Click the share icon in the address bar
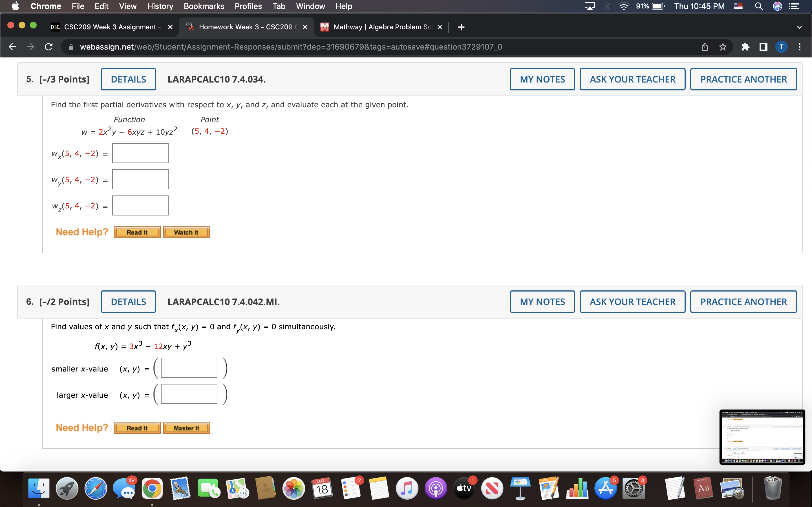The height and width of the screenshot is (507, 812). 704,46
